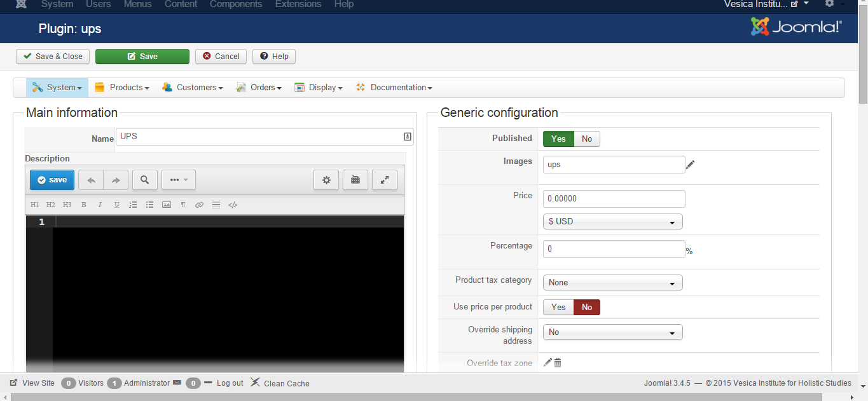Insert a hyperlink via the chain icon
This screenshot has width=868, height=401.
(x=199, y=205)
